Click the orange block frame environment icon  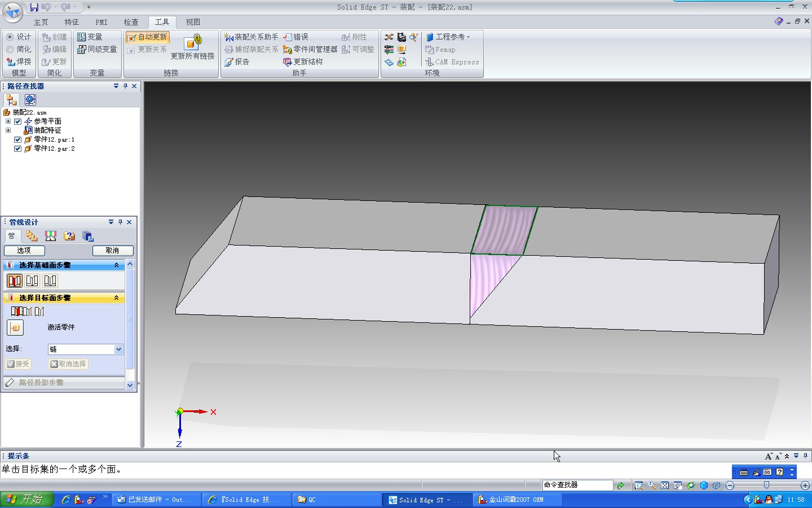(x=401, y=50)
